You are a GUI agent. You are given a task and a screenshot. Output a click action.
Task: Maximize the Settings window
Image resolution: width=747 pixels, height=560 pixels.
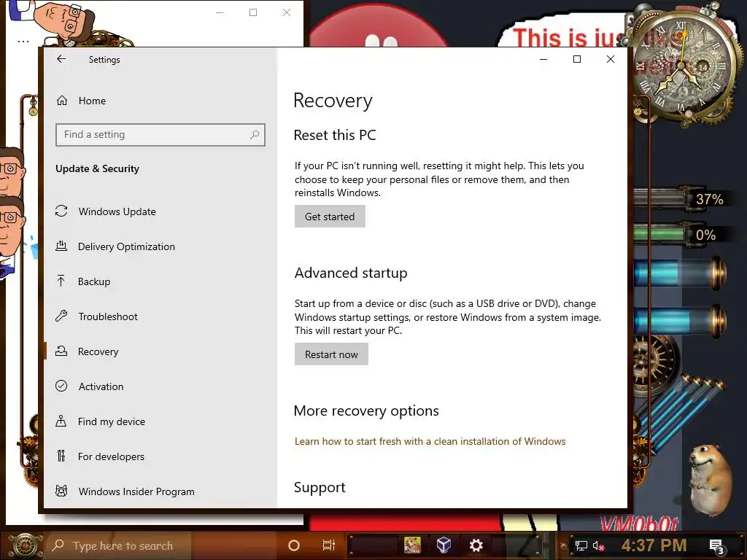click(577, 59)
